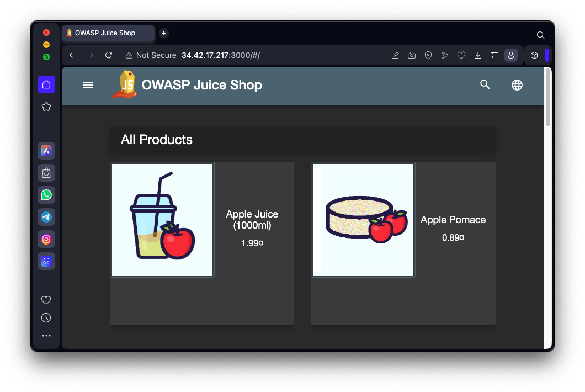Open a new browser tab
Viewport: 585px width, 392px height.
point(164,33)
